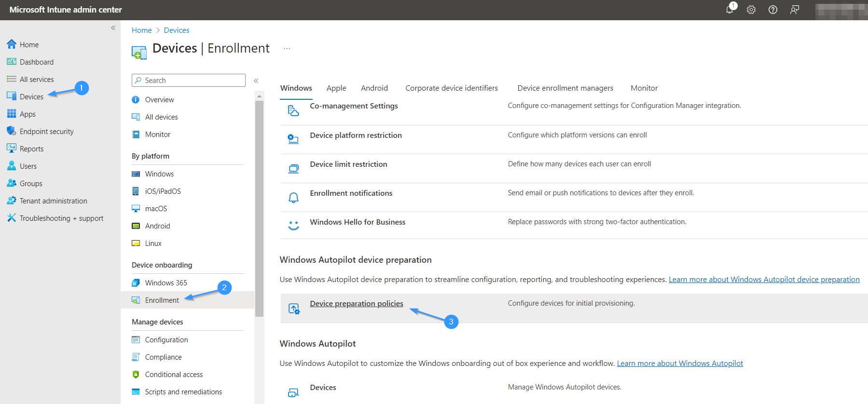The height and width of the screenshot is (404, 868).
Task: Click the Home house icon in sidebar
Action: click(12, 44)
